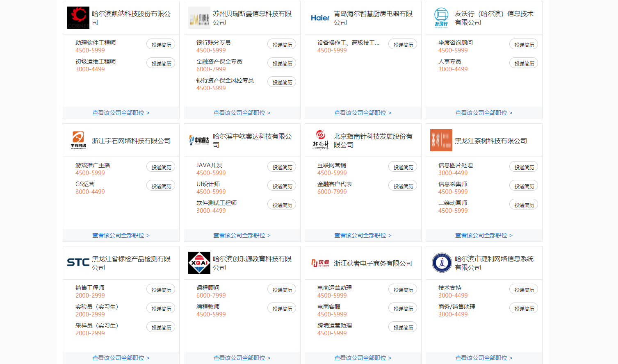This screenshot has height=364, width=618.
Task: Open the STC company logo
Action: point(78,263)
